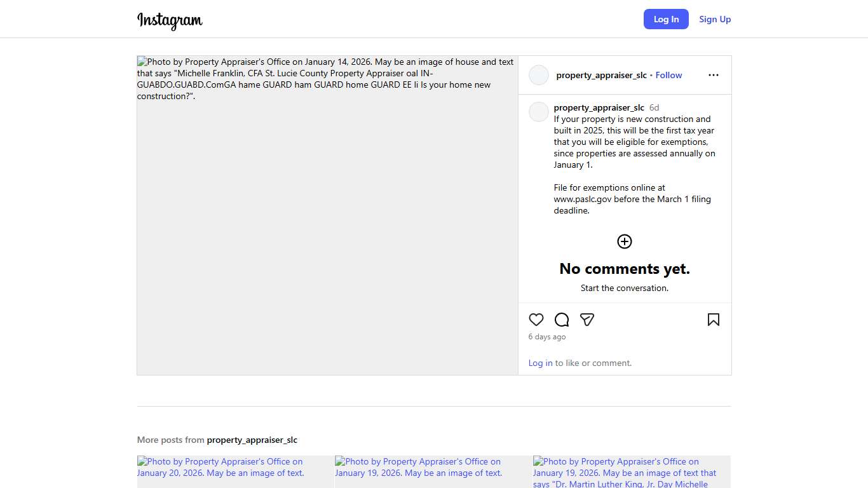Save post with the bookmark icon
868x488 pixels.
click(x=713, y=320)
